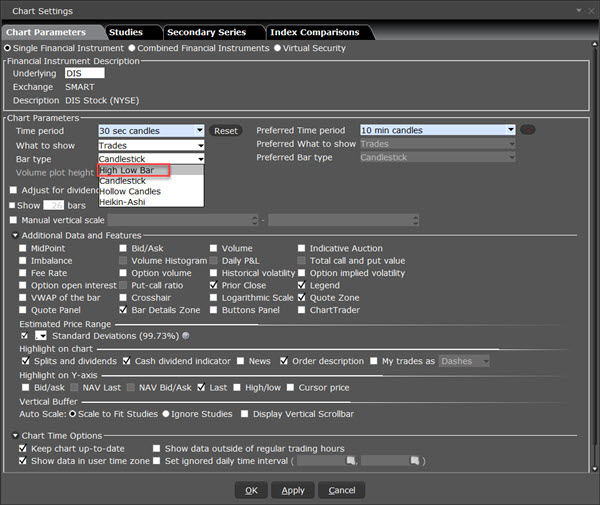Enable the ChartTrader checkbox
Viewport: 600px width, 505px height.
coord(302,310)
